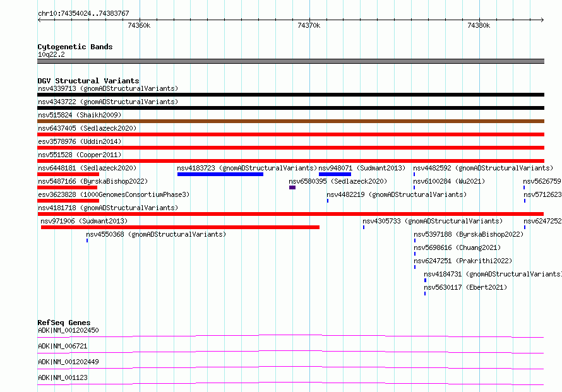
Task: Click the purple block under nsv6580395
Action: pyautogui.click(x=292, y=187)
